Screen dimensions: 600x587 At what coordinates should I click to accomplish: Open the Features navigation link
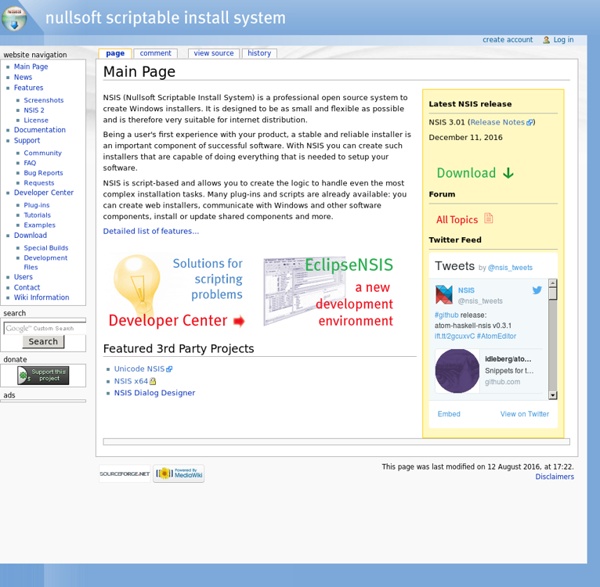pyautogui.click(x=28, y=88)
